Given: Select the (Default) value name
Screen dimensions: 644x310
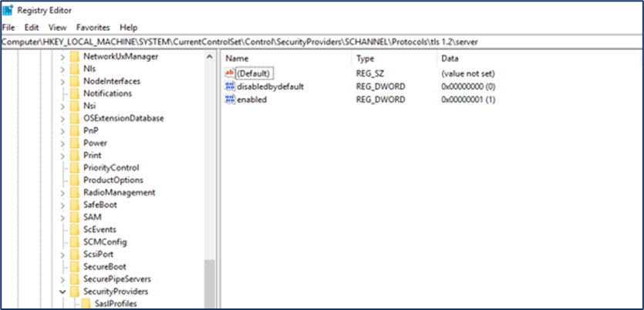Looking at the screenshot, I should [254, 73].
